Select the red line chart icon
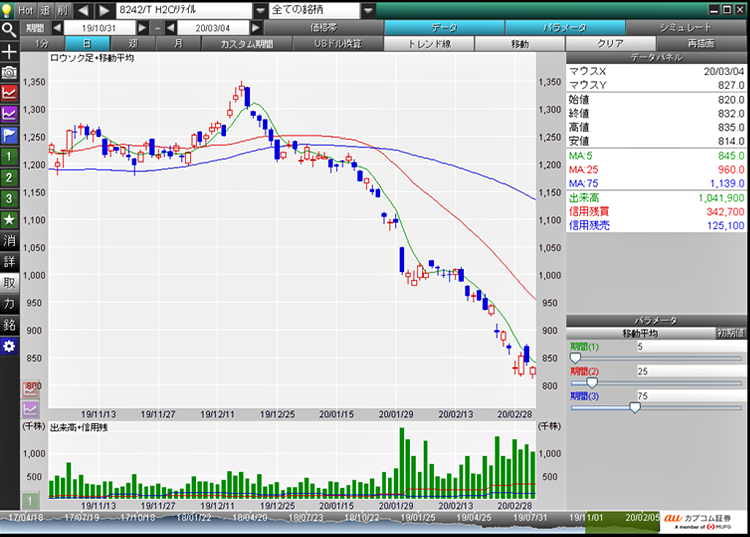Viewport: 750px width, 537px height. pyautogui.click(x=9, y=92)
